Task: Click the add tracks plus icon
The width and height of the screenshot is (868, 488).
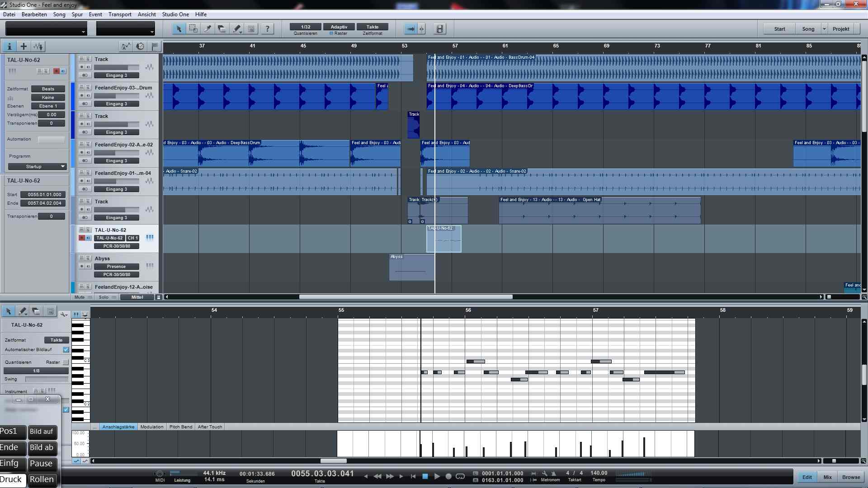Action: click(24, 46)
